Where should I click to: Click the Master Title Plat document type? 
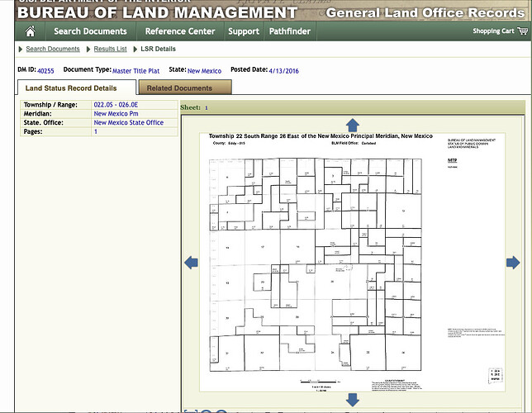click(x=135, y=71)
